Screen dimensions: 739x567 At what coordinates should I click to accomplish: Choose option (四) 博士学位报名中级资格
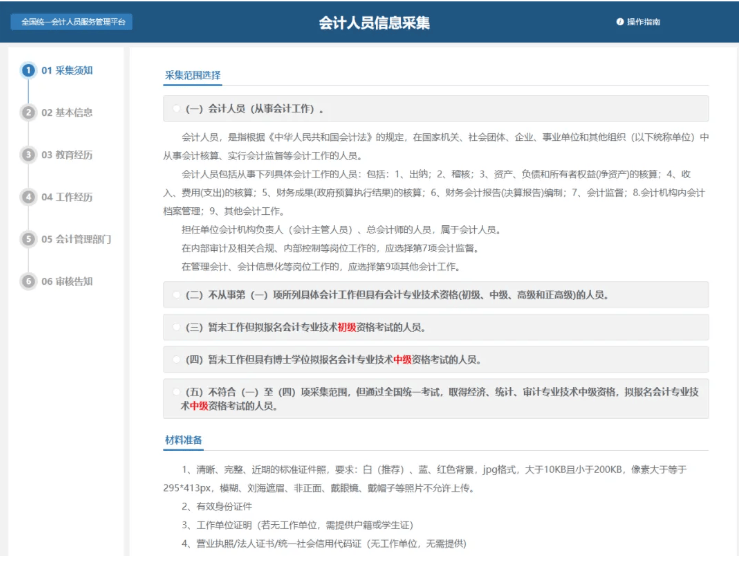[177, 359]
